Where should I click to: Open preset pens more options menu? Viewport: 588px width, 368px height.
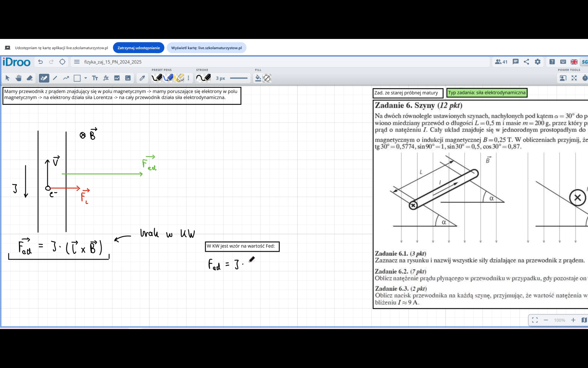click(189, 78)
